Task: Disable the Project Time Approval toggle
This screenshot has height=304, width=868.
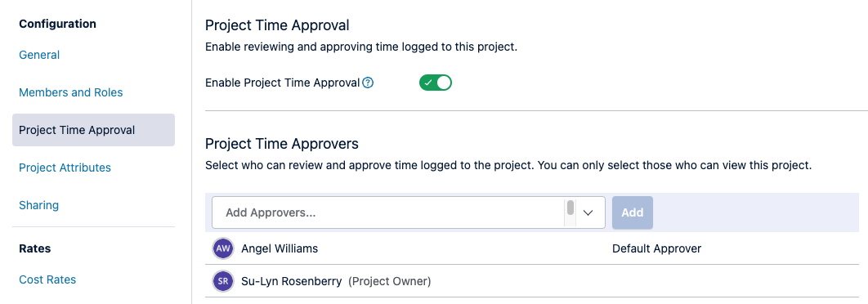Action: [436, 83]
